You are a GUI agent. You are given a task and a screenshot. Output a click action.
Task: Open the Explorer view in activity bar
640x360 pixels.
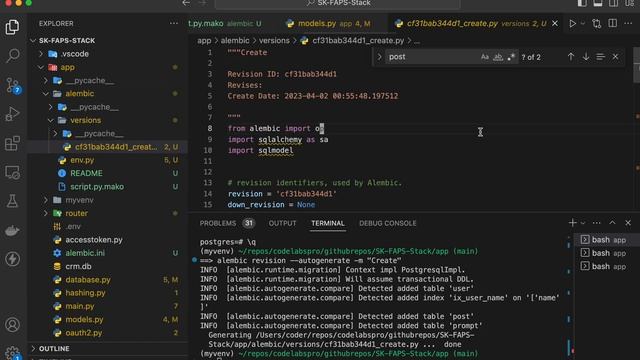pos(12,27)
